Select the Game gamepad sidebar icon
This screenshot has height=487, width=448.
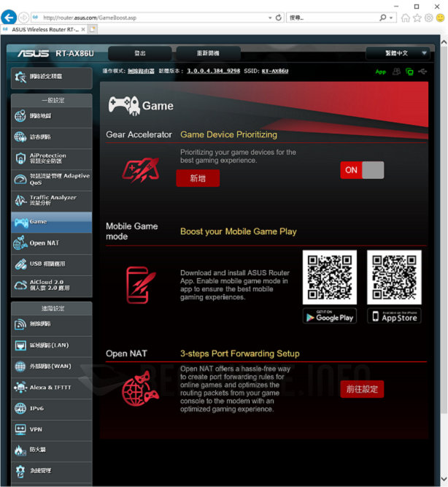tap(21, 223)
